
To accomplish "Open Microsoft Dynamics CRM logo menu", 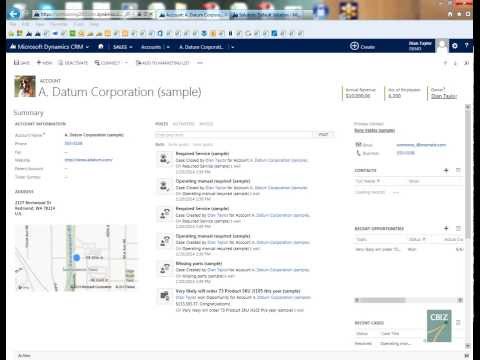I will 49,47.
